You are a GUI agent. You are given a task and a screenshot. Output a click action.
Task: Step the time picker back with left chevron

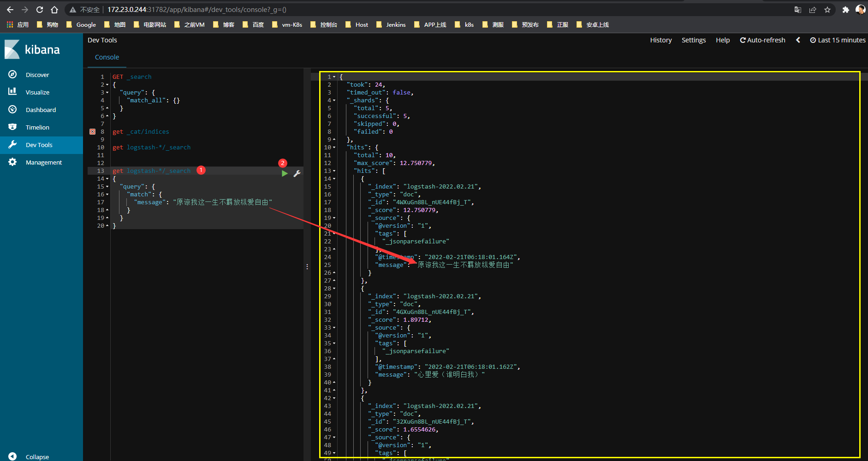pyautogui.click(x=798, y=40)
